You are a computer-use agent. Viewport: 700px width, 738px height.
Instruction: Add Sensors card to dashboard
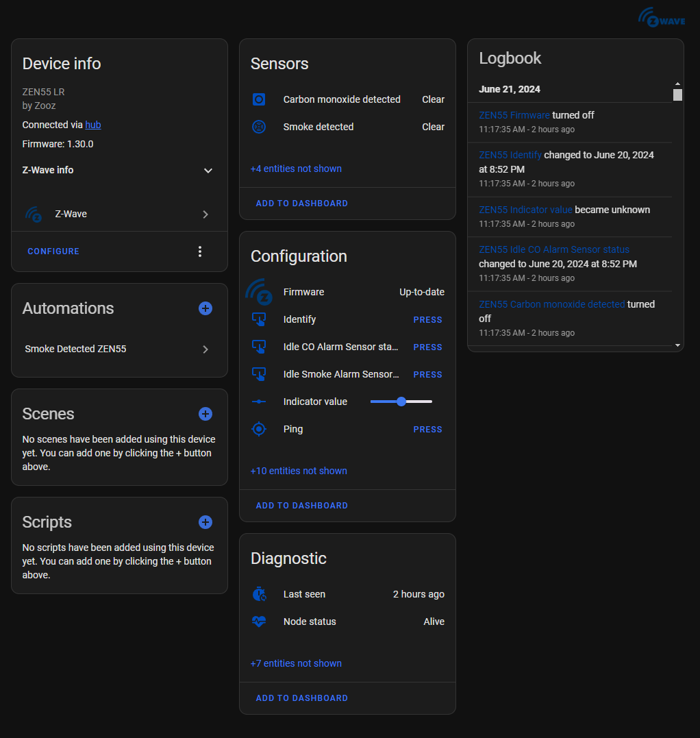(x=301, y=204)
